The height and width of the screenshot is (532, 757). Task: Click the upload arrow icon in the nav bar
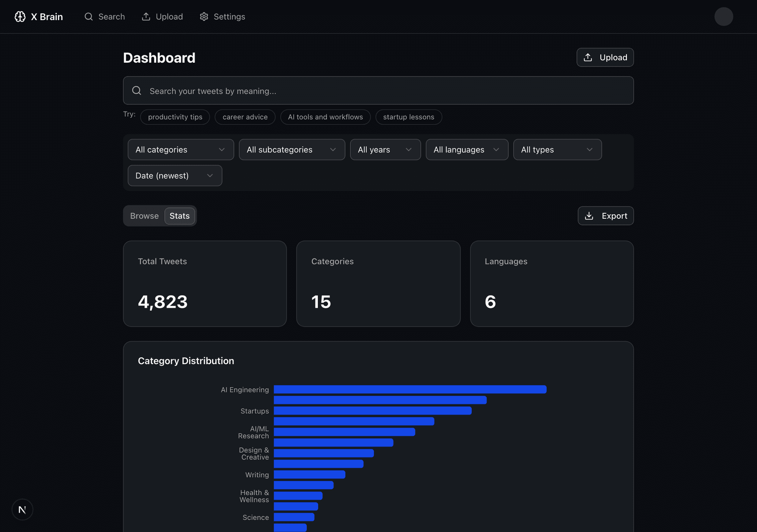click(146, 17)
